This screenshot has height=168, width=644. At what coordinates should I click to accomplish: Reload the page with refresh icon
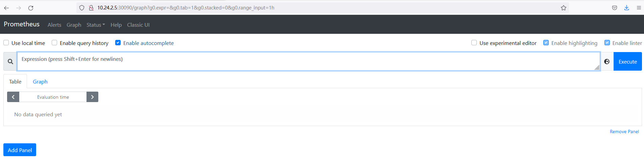click(31, 8)
